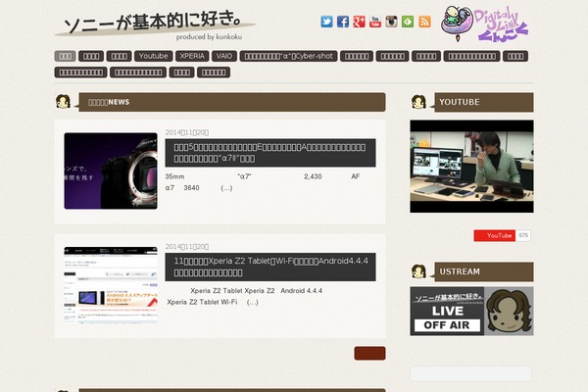Click the NEWS section header bar

[232, 102]
